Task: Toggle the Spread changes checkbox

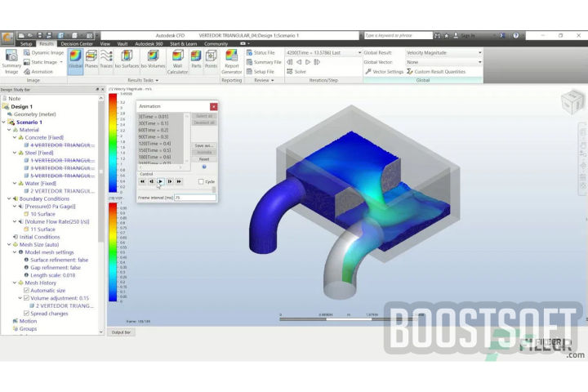Action: coord(26,314)
